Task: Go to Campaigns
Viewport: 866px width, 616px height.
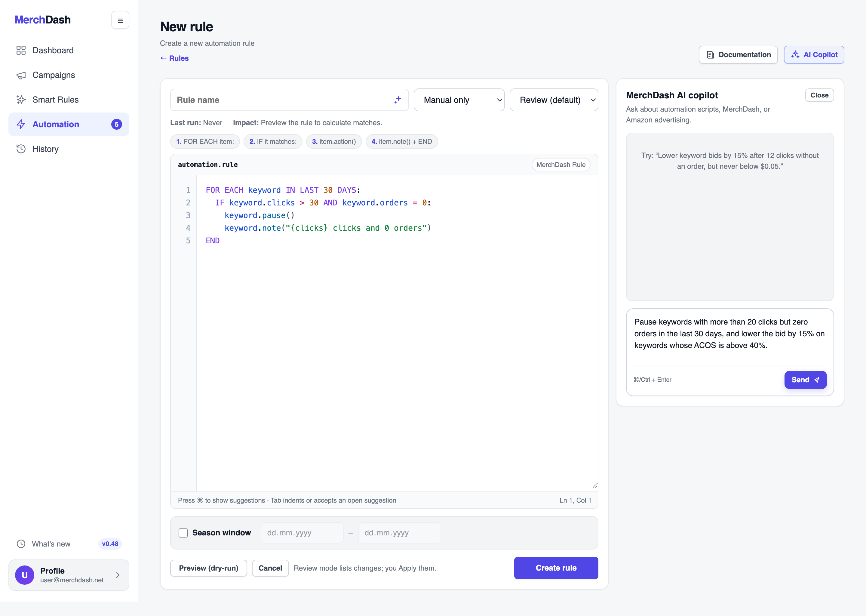Action: 69,75
